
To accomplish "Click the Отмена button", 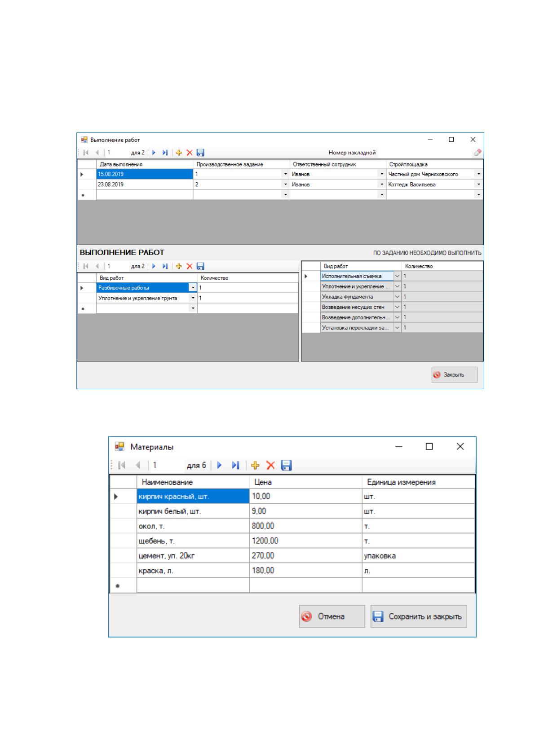I will 332,616.
